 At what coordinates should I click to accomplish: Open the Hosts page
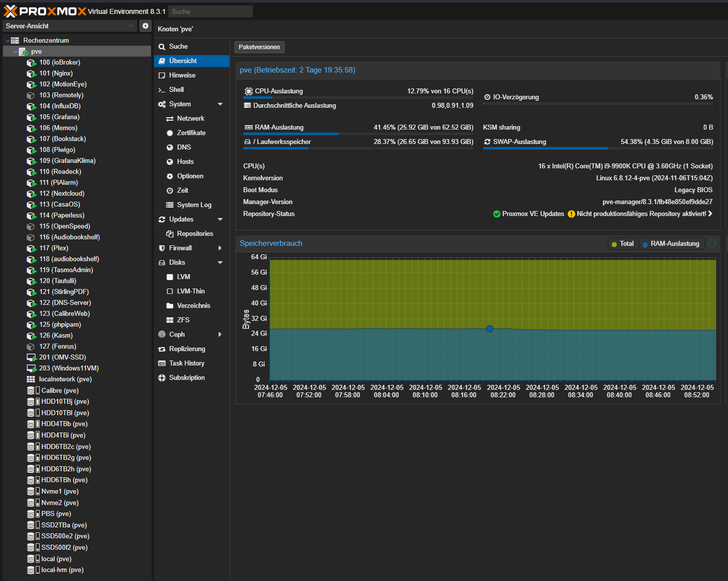[192, 161]
